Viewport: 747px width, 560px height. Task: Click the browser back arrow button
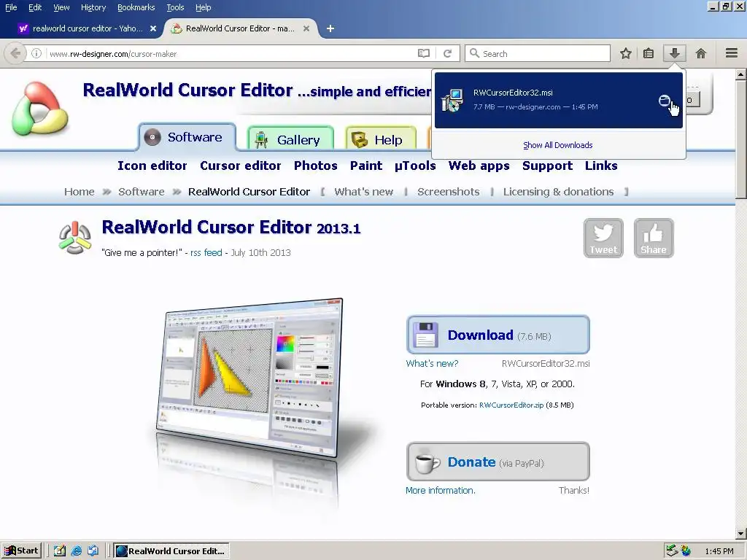tap(15, 53)
